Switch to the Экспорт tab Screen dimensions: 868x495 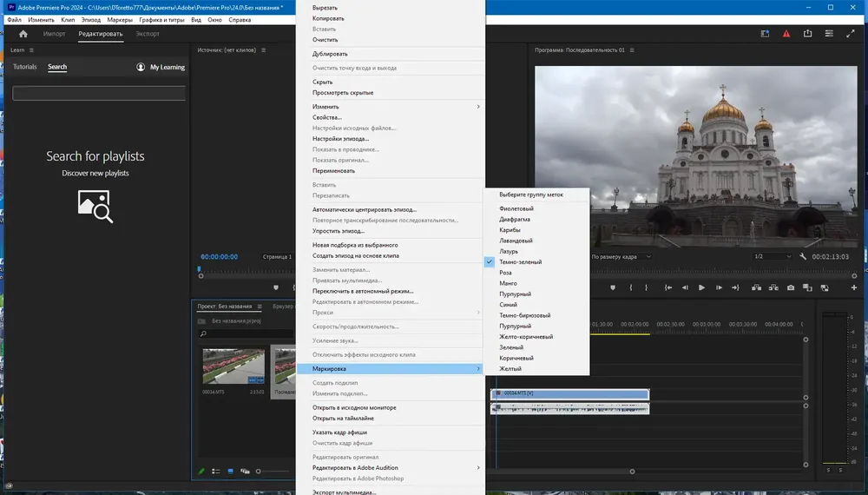coord(148,34)
